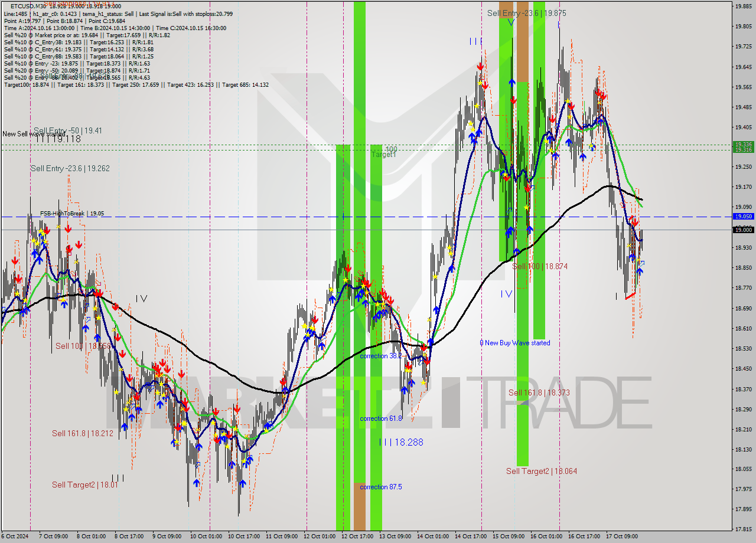756x543 pixels.
Task: Click the green 19.336 price tag
Action: [743, 144]
